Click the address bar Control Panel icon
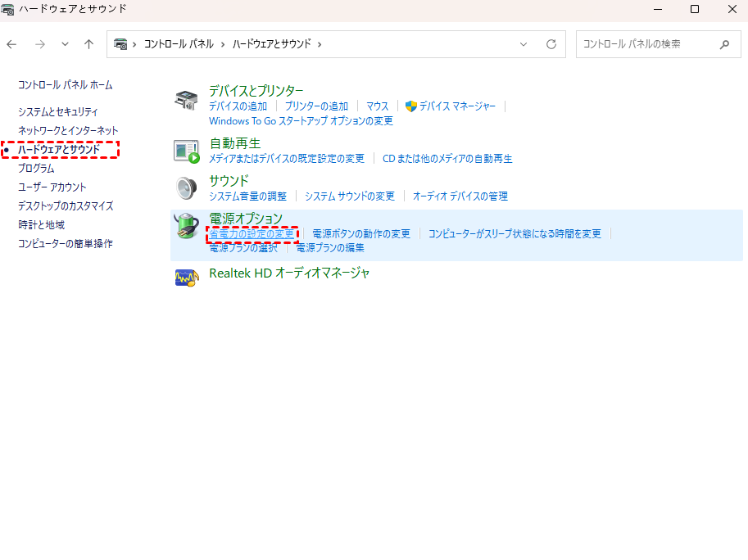The image size is (748, 560). point(120,44)
